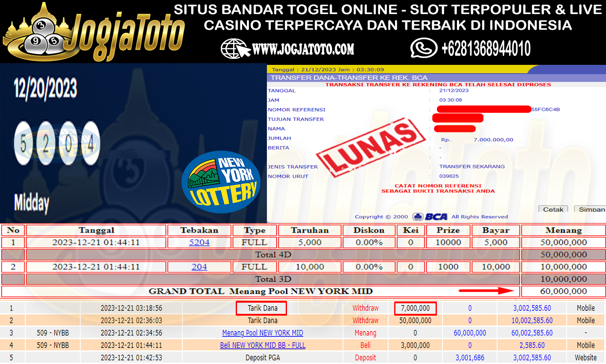Click GRAND TOTAL Menang Pool label

tap(261, 291)
